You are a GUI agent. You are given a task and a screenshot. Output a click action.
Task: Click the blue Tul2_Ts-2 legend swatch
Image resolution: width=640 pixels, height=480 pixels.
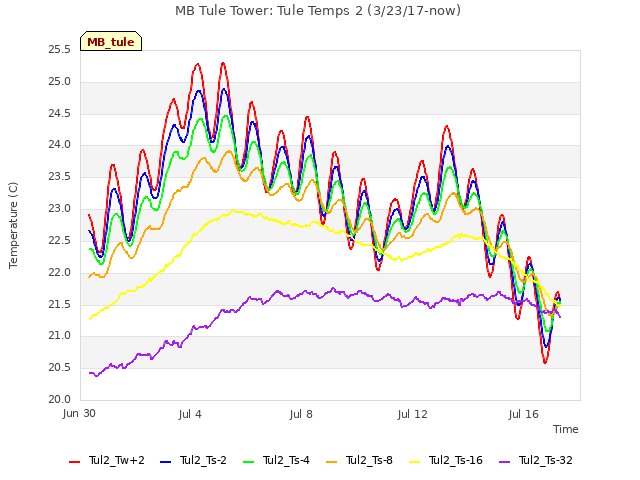click(165, 462)
